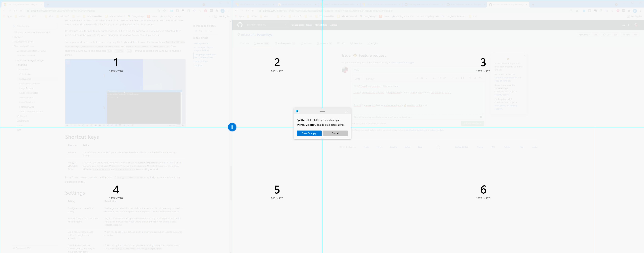Screen dimensions: 644x253
Task: Click the FancyZones logo icon in dialog
Action: pos(297,111)
